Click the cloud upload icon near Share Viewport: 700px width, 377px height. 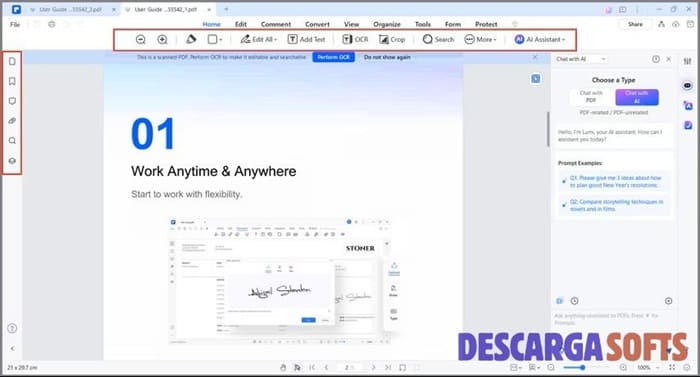tap(676, 24)
